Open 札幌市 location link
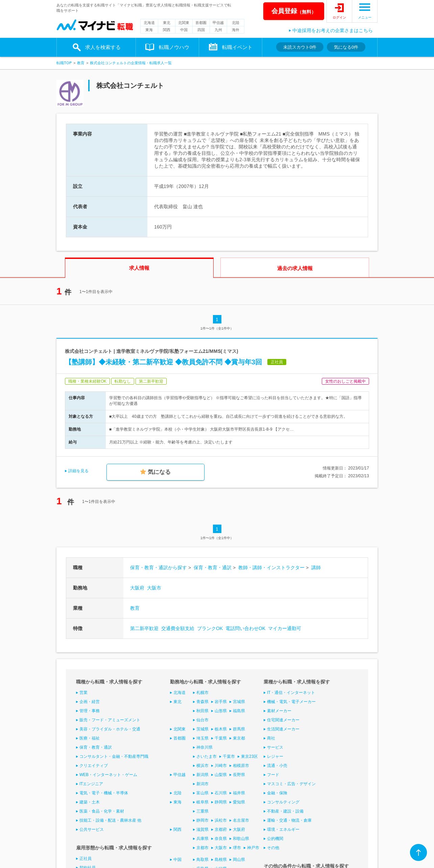 click(x=201, y=693)
